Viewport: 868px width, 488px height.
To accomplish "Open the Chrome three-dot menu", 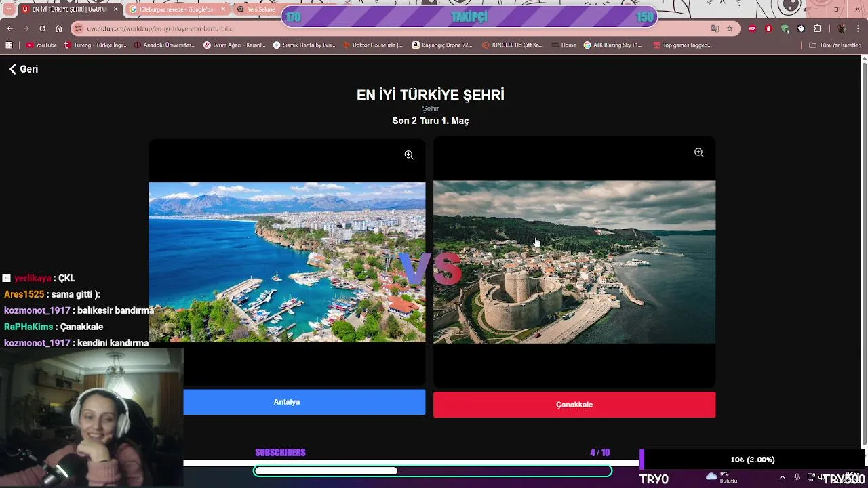I will tap(859, 28).
